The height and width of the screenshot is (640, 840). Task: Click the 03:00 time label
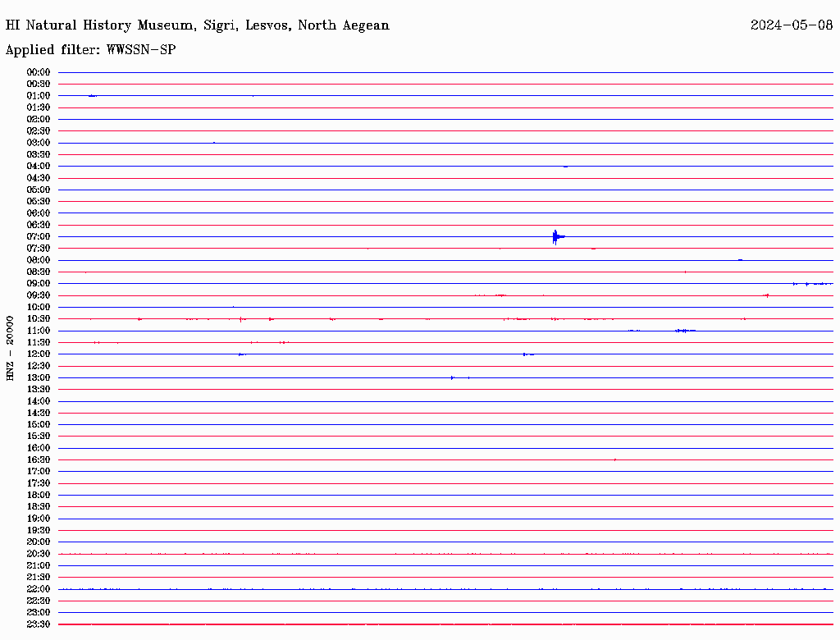[39, 143]
